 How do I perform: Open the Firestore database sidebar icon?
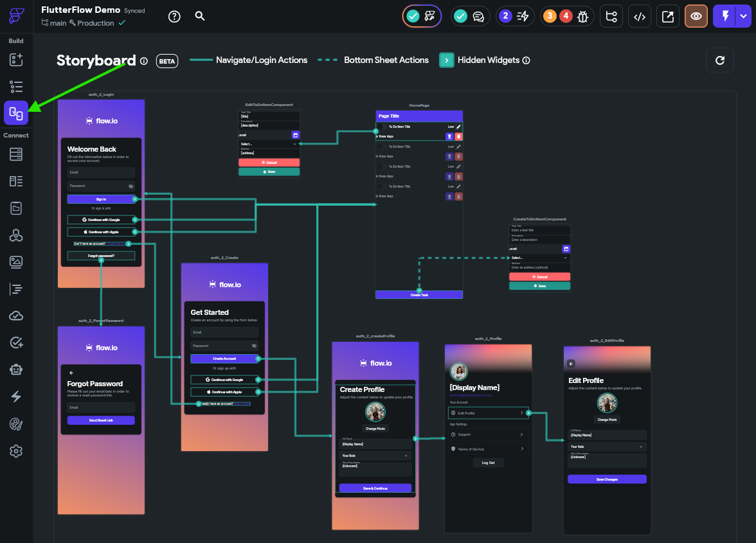pyautogui.click(x=16, y=154)
